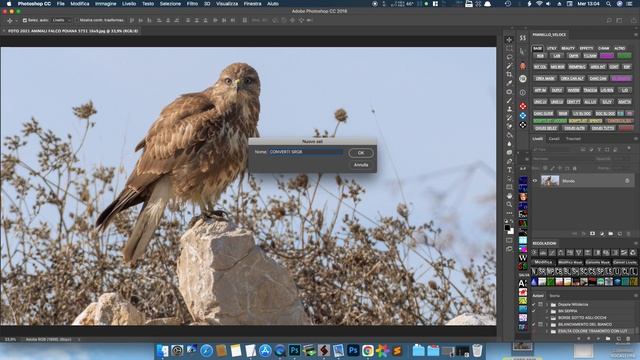This screenshot has height=360, width=640.
Task: Open Photoshop icon in the macOS Dock
Action: [x=294, y=350]
